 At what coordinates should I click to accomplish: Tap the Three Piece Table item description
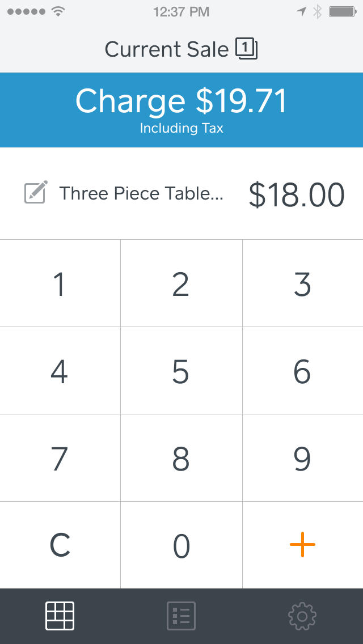tap(141, 193)
